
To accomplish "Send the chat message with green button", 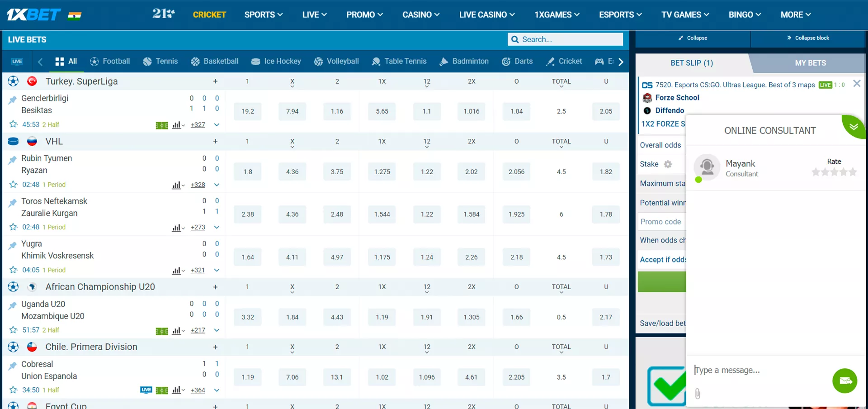I will (x=844, y=381).
